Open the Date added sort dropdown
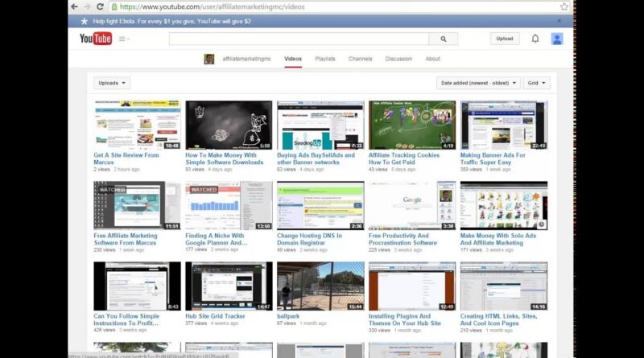This screenshot has width=644, height=358. pos(477,83)
